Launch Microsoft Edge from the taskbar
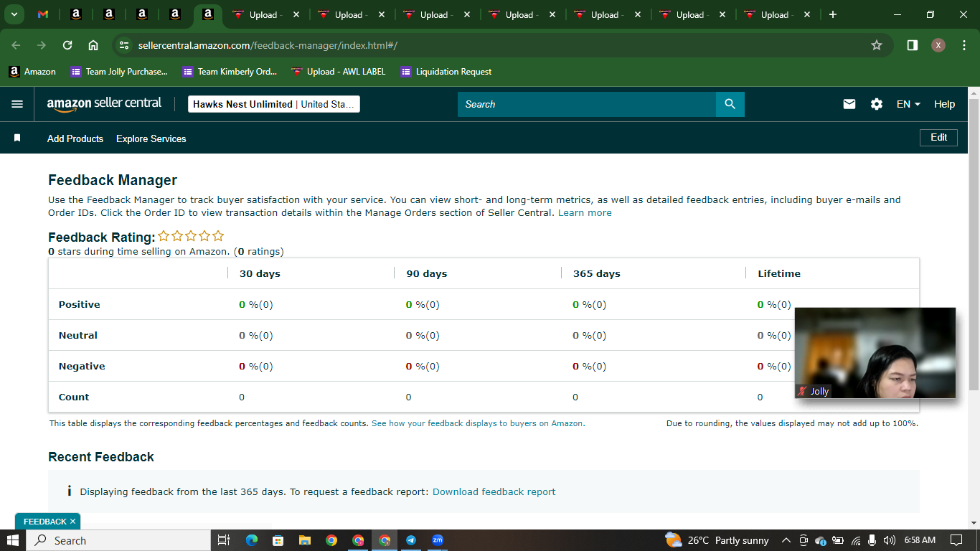The width and height of the screenshot is (980, 551). click(251, 540)
